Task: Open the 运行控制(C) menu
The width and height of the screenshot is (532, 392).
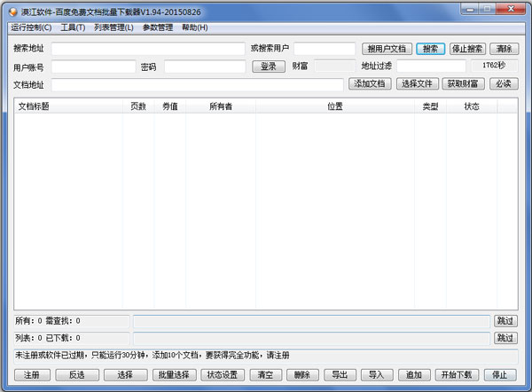Action: point(31,27)
